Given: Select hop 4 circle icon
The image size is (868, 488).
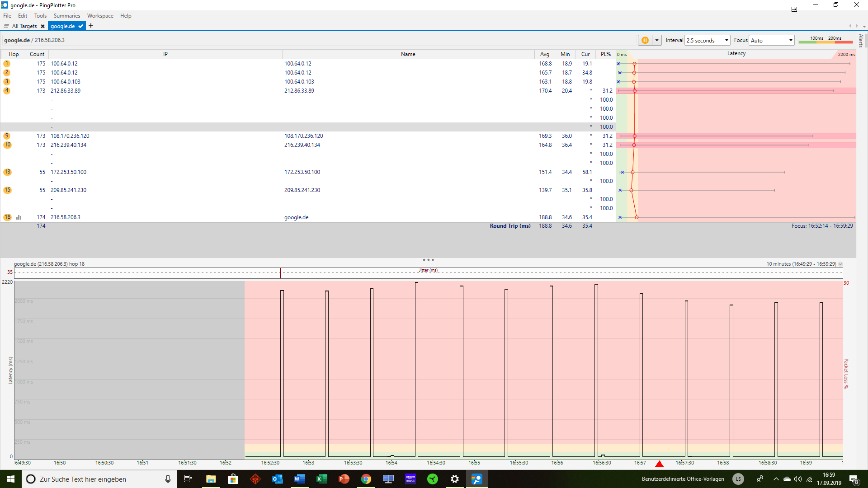Looking at the screenshot, I should [7, 91].
